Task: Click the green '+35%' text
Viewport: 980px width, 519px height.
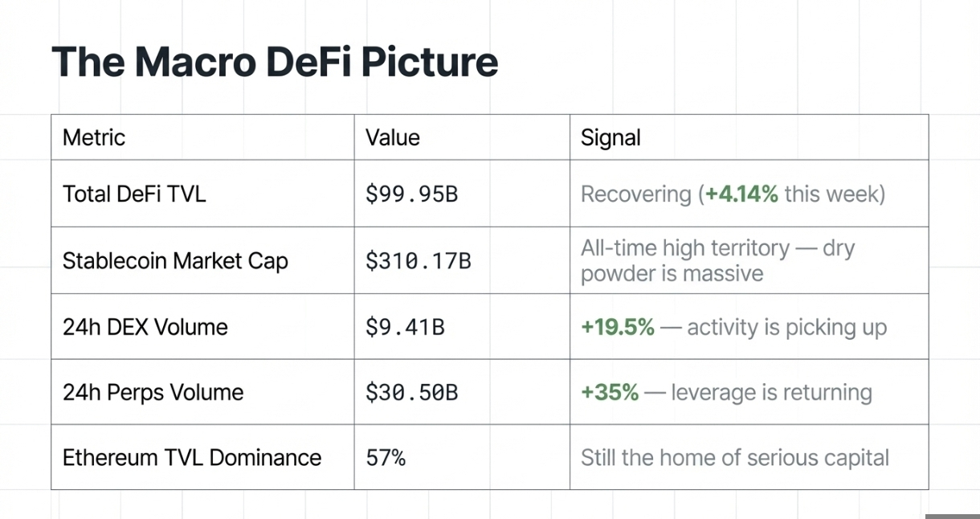Action: coord(610,392)
